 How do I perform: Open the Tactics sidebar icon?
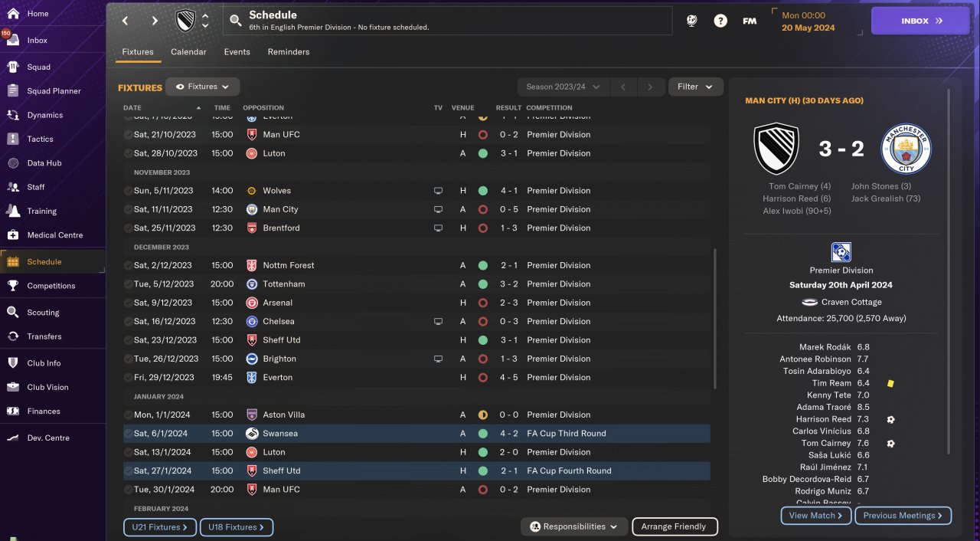click(13, 139)
